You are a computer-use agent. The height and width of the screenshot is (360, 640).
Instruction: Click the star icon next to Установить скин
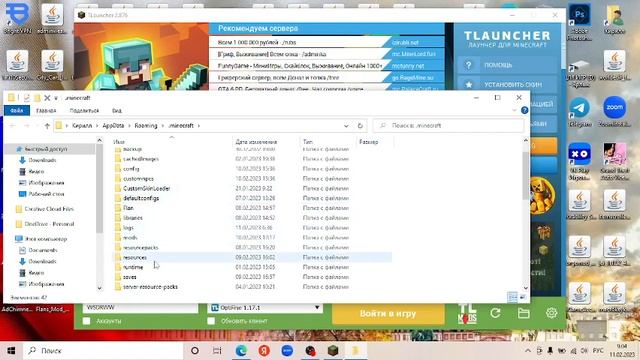469,84
